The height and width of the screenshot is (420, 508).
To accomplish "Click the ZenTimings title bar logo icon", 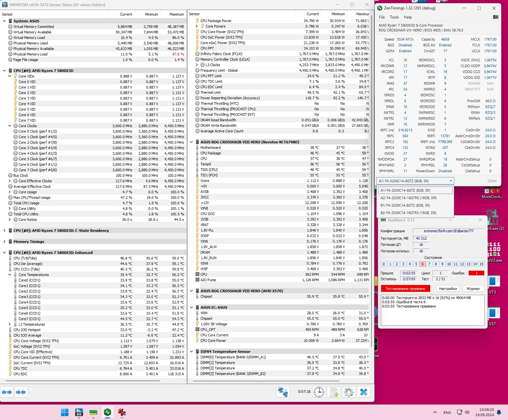I will (380, 8).
